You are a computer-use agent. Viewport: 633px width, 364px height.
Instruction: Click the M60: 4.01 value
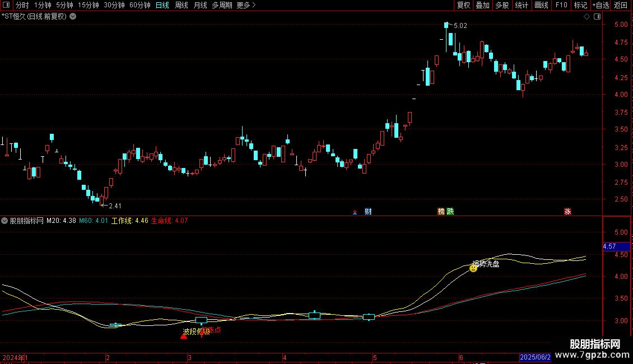tap(93, 221)
